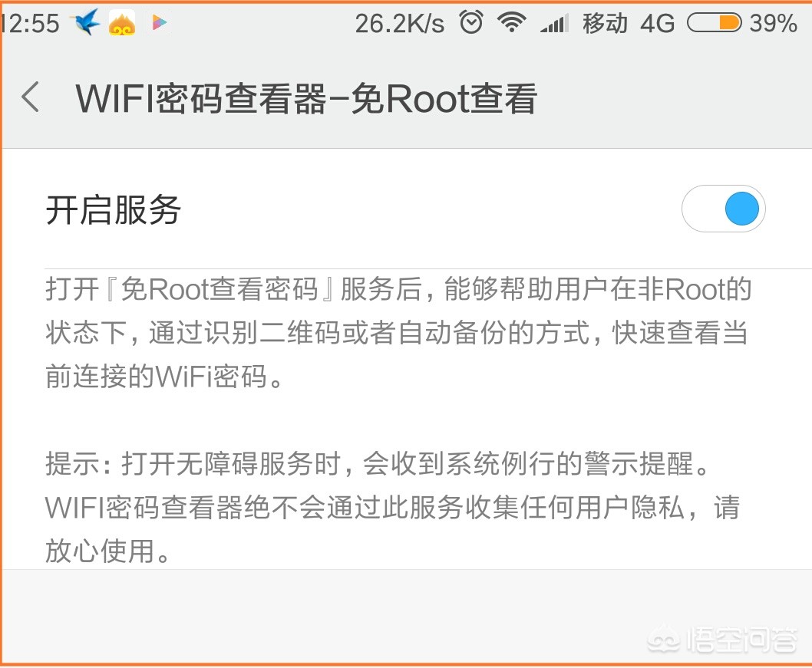Viewport: 812px width, 668px height.
Task: Toggle the 开启服务 switch off
Action: 724,209
